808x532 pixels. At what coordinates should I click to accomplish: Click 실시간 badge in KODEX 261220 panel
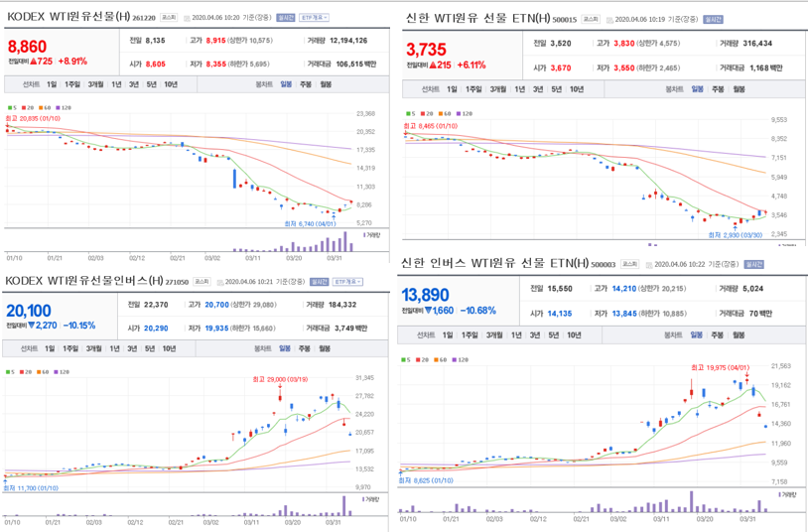point(286,18)
